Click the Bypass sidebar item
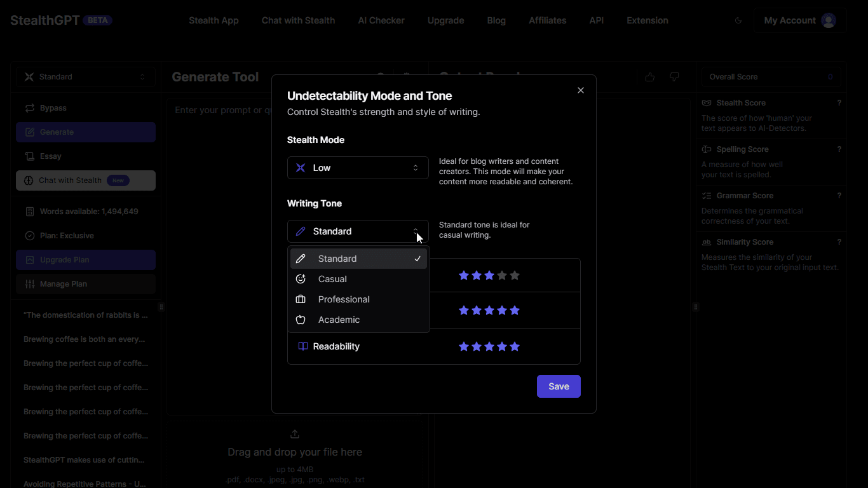 point(53,108)
